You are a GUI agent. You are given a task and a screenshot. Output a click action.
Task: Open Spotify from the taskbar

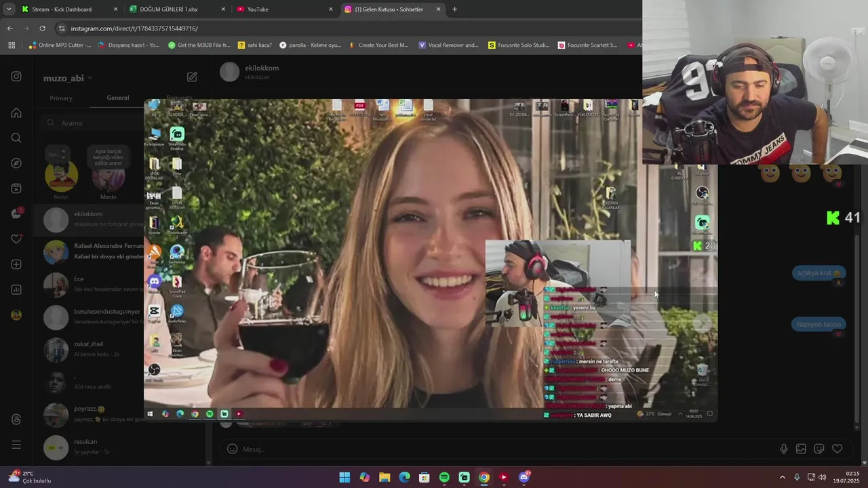click(444, 477)
